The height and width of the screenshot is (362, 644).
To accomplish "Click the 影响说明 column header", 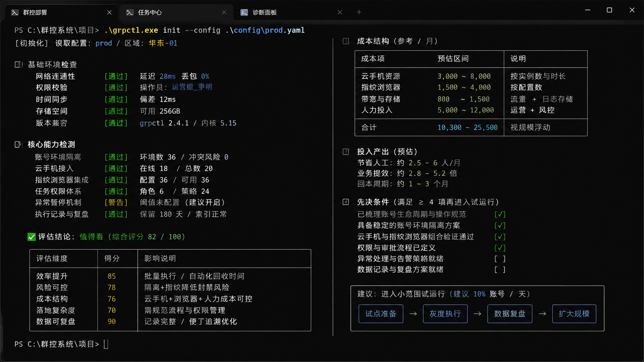I will [x=160, y=259].
